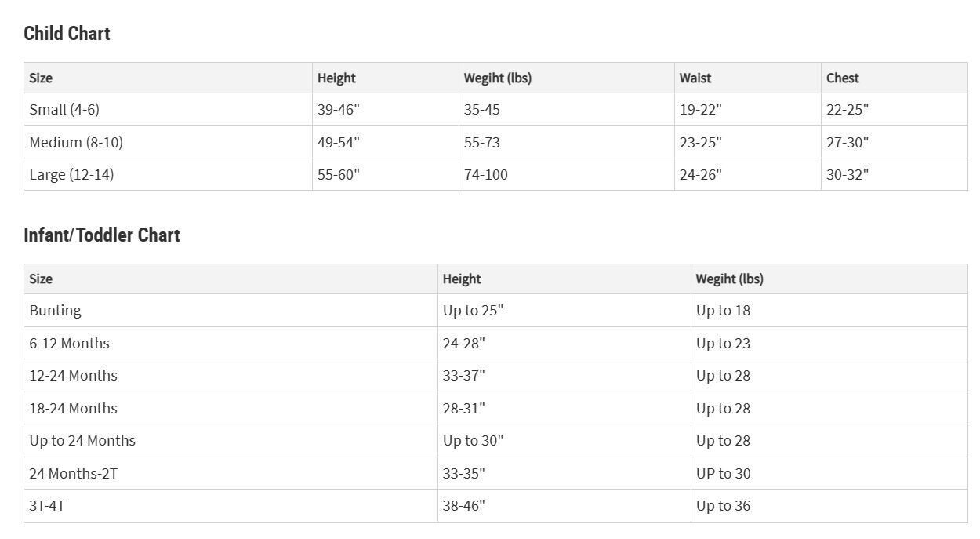Click the Infant/Toddler Chart heading
Viewport: 980px width, 539px height.
pos(102,235)
